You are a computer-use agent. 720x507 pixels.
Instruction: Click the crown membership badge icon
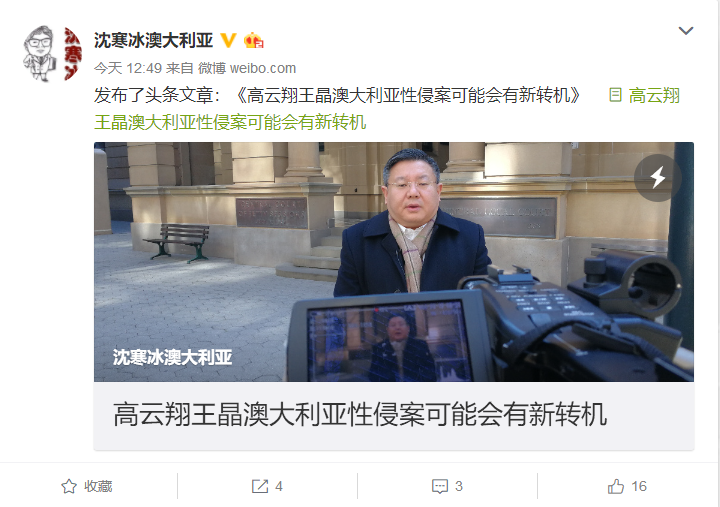point(253,40)
